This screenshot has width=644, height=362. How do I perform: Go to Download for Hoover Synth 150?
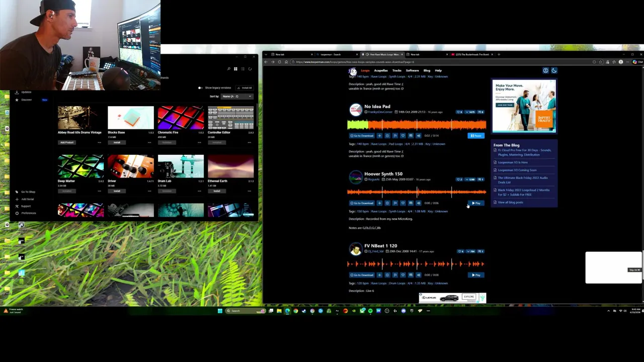(362, 203)
